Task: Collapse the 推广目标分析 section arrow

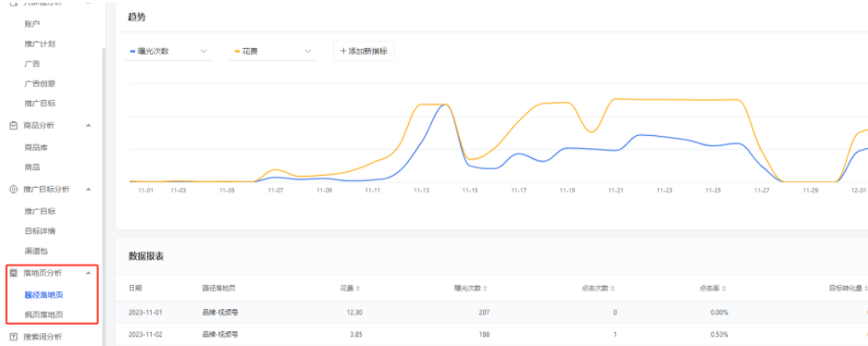Action: click(88, 190)
